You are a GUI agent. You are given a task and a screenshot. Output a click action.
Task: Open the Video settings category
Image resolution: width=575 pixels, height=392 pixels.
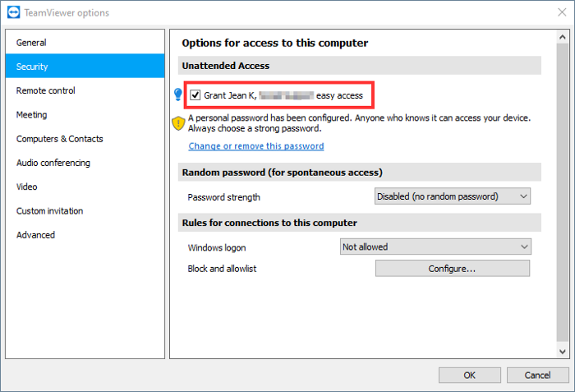point(85,187)
